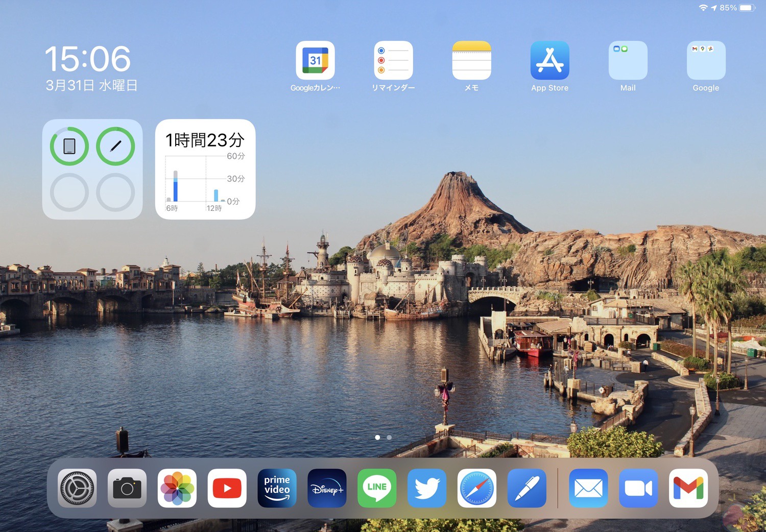Open the Photos app

(177, 488)
